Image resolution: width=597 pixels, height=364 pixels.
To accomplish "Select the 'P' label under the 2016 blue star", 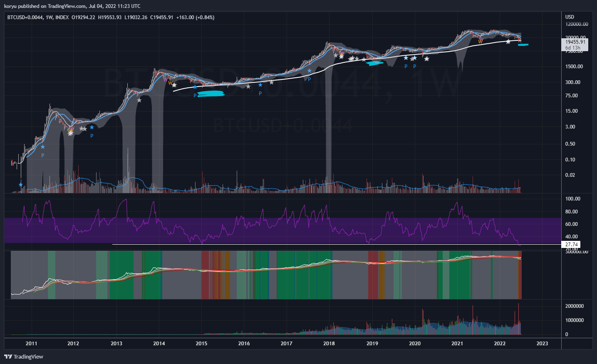I will [x=260, y=94].
